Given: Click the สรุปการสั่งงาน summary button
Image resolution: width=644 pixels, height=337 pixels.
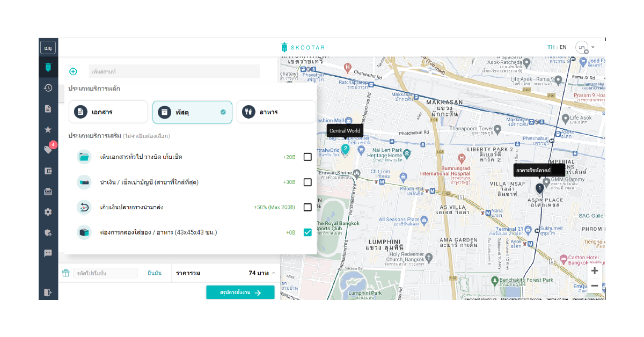Looking at the screenshot, I should pos(240,292).
